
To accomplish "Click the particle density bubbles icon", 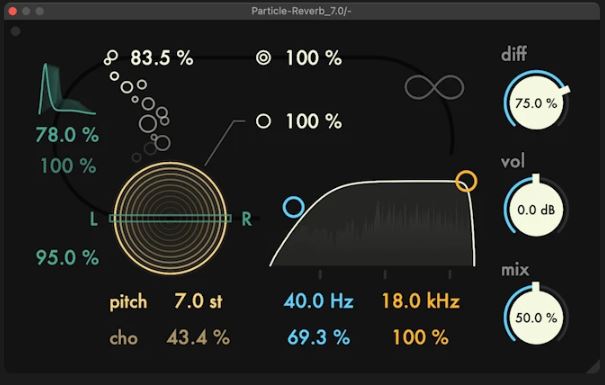I will 111,58.
